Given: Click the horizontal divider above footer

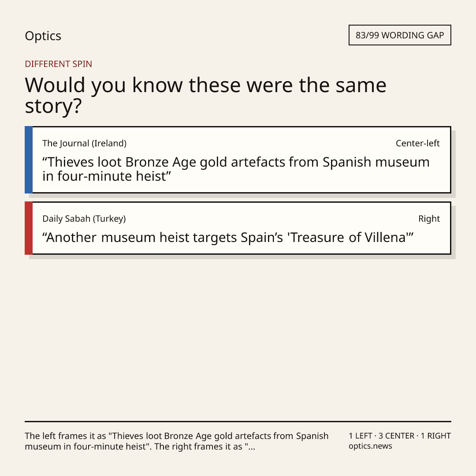Looking at the screenshot, I should pyautogui.click(x=238, y=421).
